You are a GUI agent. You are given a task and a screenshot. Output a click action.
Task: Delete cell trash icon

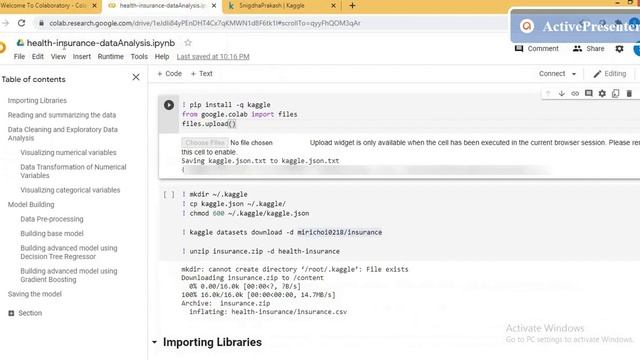click(629, 93)
